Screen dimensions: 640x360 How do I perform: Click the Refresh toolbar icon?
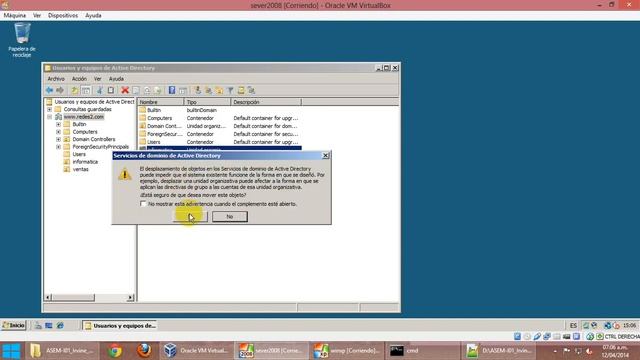(147, 90)
